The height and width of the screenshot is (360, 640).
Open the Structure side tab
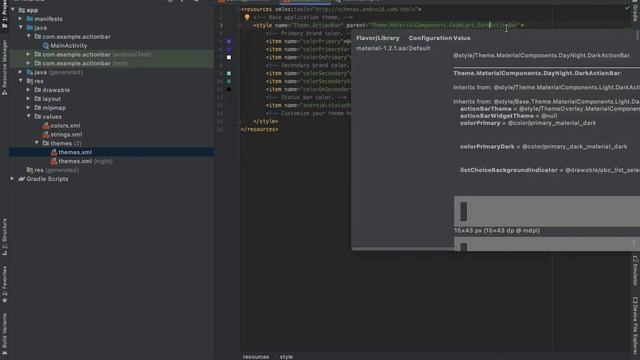4,238
